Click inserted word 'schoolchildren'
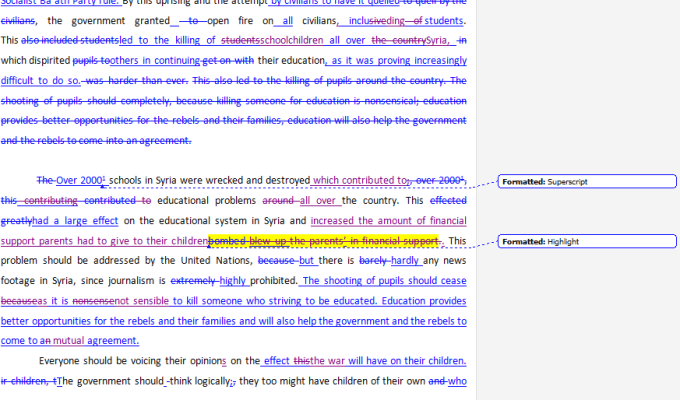 pos(292,40)
